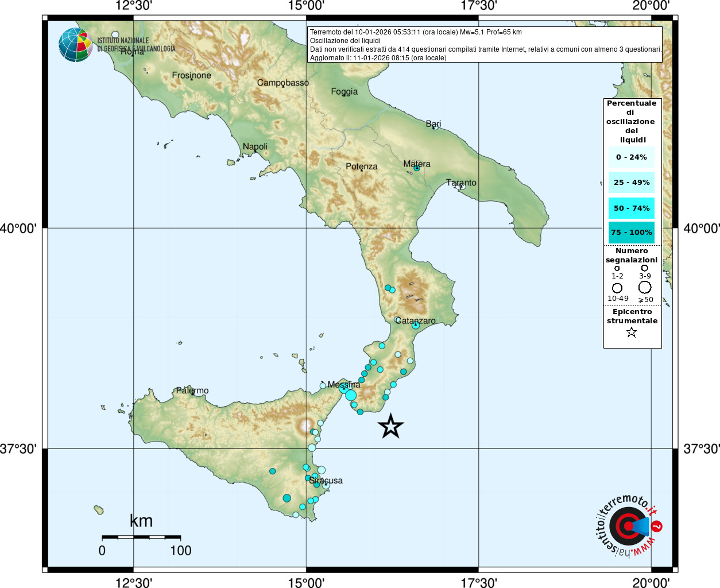
Task: Click the '100' scale bar value
Action: pos(181,551)
